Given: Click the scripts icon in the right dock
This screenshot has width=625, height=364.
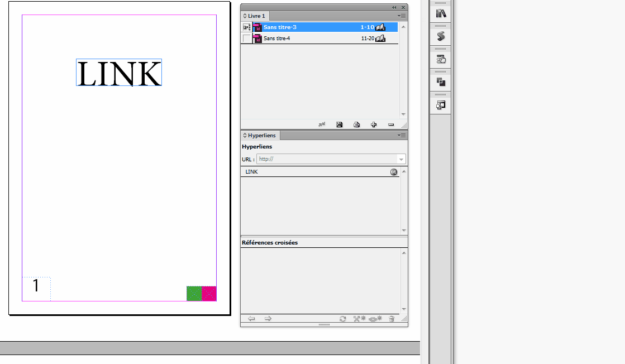Looking at the screenshot, I should [440, 35].
